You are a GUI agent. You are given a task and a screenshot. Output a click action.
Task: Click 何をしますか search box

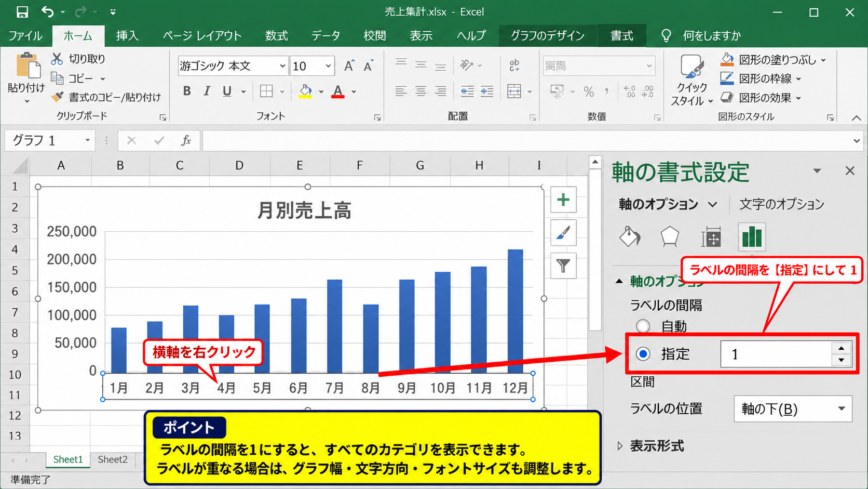click(x=711, y=35)
